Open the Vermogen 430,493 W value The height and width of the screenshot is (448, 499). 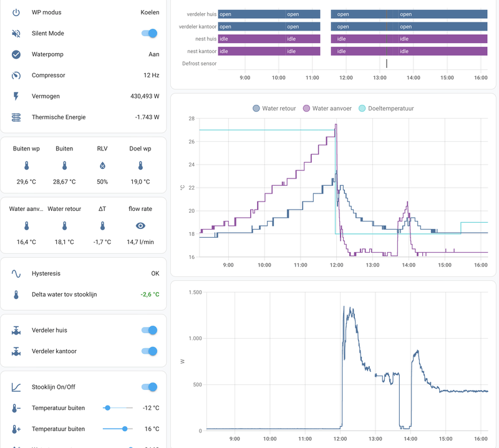pyautogui.click(x=145, y=96)
